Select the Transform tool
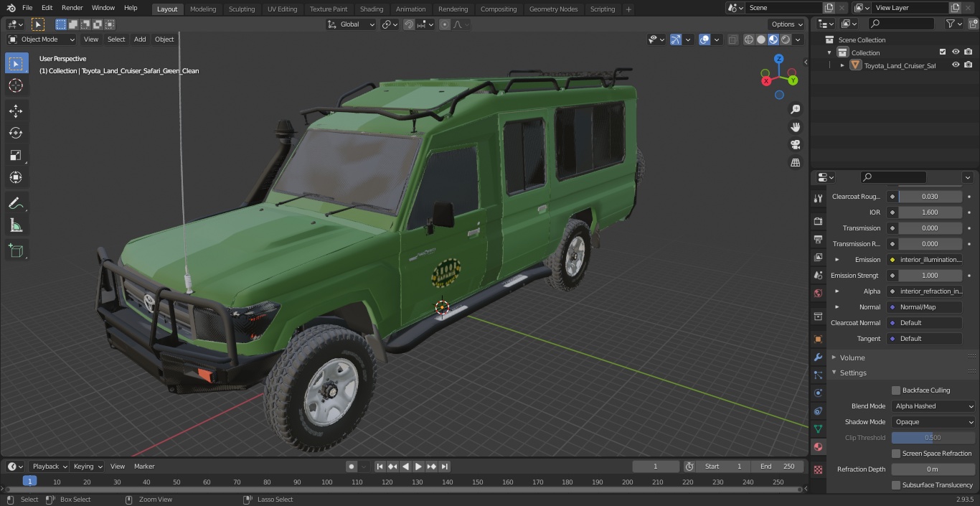The height and width of the screenshot is (506, 980). 16,177
